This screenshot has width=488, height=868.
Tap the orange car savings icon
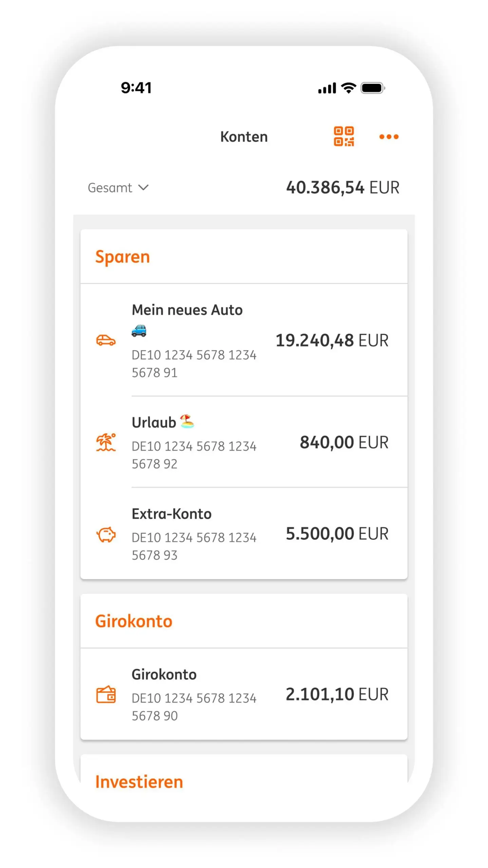[106, 340]
